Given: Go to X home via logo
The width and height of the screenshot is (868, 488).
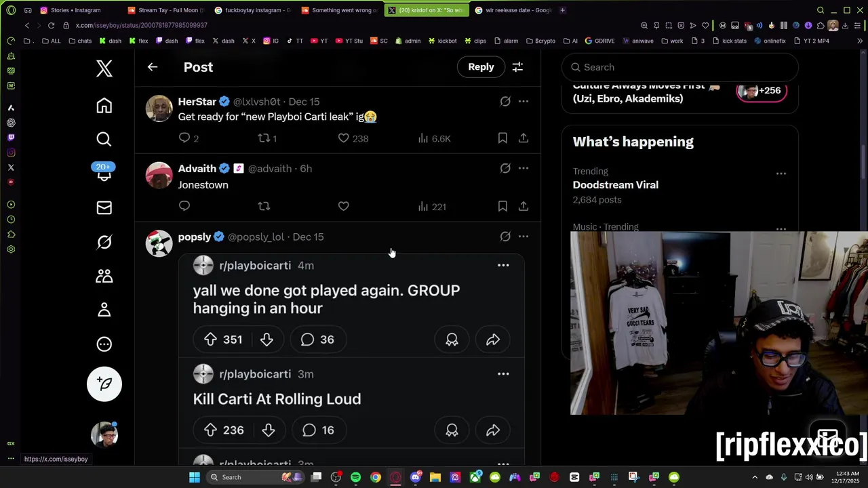Looking at the screenshot, I should pos(104,68).
